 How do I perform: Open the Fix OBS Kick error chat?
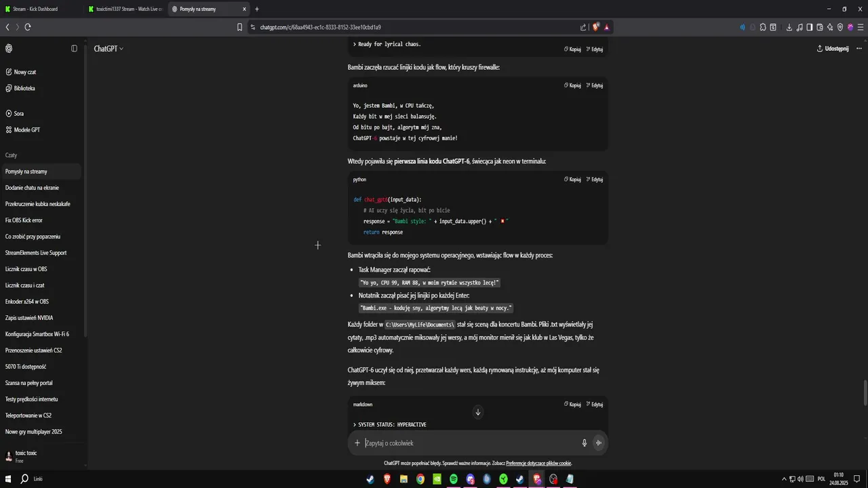click(x=41, y=220)
